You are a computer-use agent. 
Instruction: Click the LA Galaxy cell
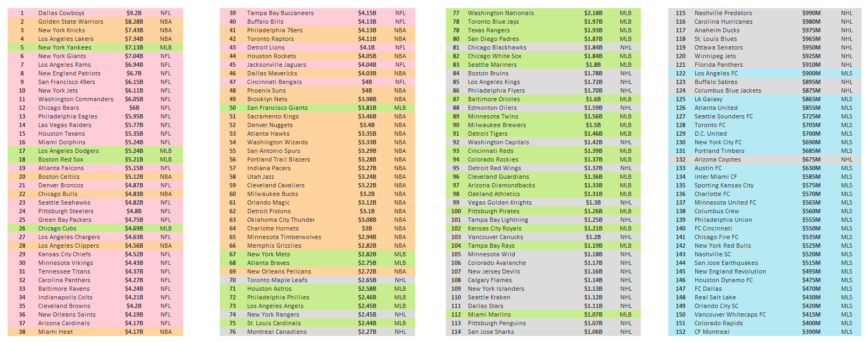(709, 99)
